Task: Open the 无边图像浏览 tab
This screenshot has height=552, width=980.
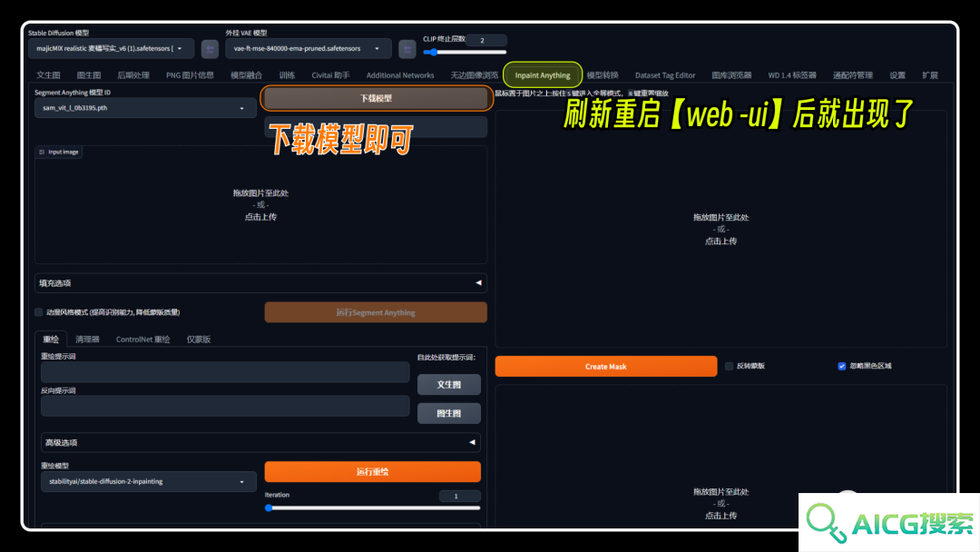Action: (x=475, y=75)
